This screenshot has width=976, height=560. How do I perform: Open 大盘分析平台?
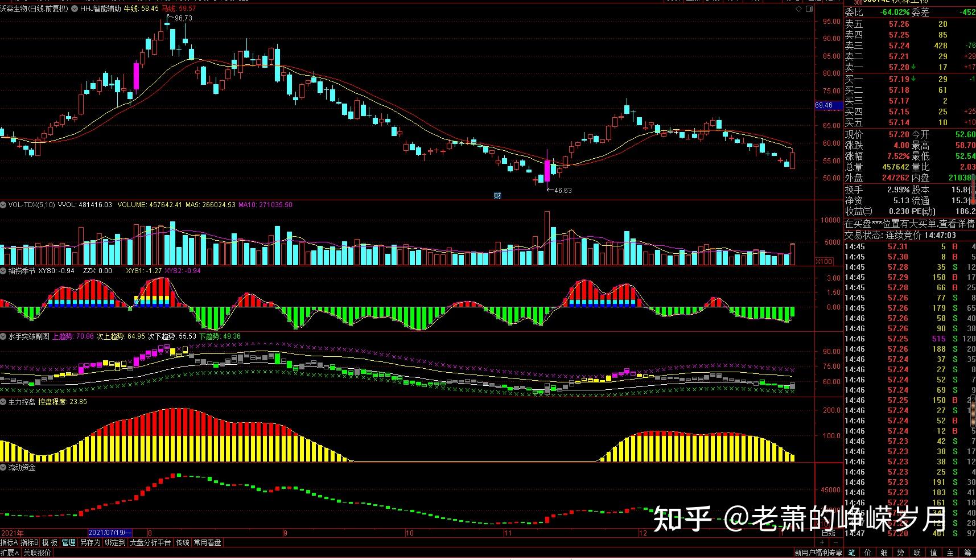point(150,543)
